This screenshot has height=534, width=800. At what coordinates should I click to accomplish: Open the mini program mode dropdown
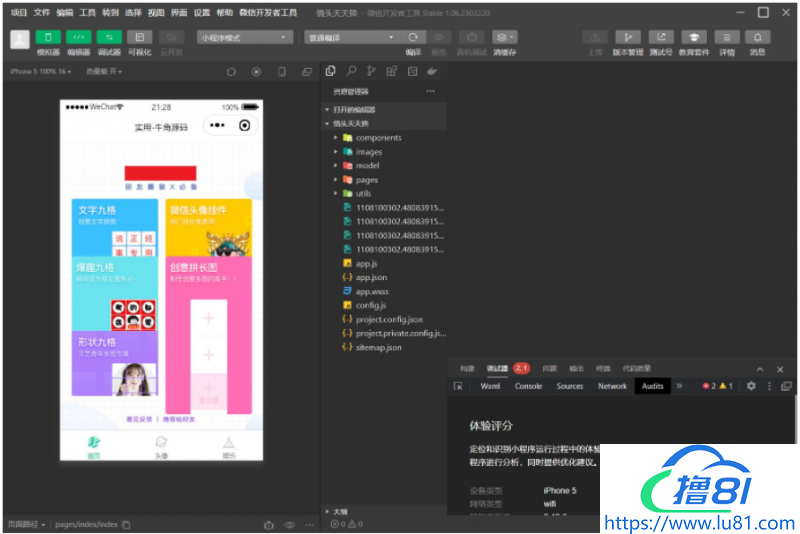[x=245, y=37]
